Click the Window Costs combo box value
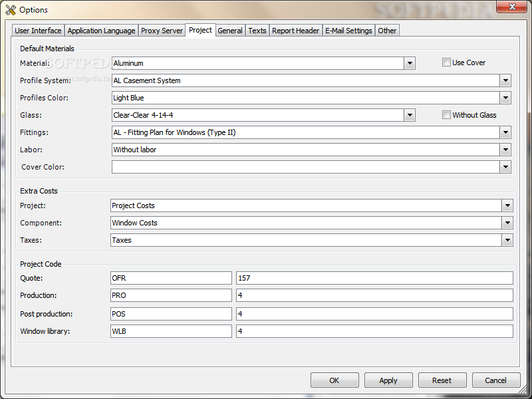Screen dimensions: 532x399 tap(135, 223)
